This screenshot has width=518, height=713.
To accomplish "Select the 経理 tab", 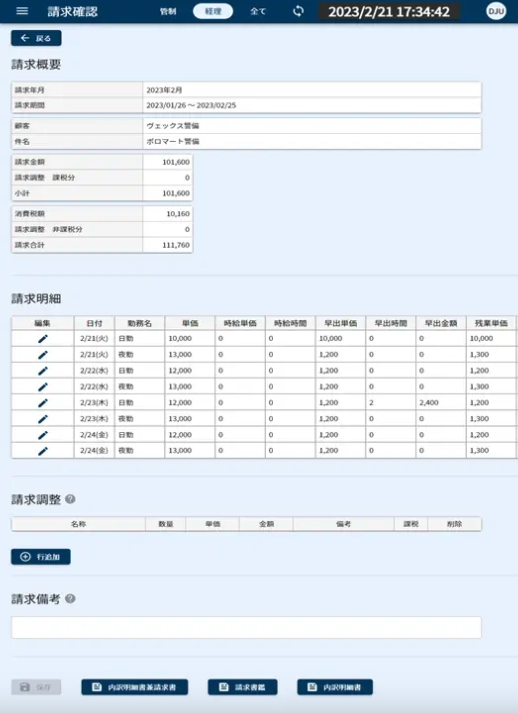I will pyautogui.click(x=213, y=11).
